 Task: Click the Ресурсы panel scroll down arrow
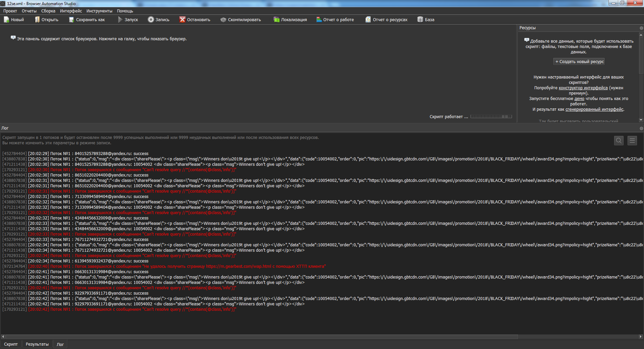[641, 120]
